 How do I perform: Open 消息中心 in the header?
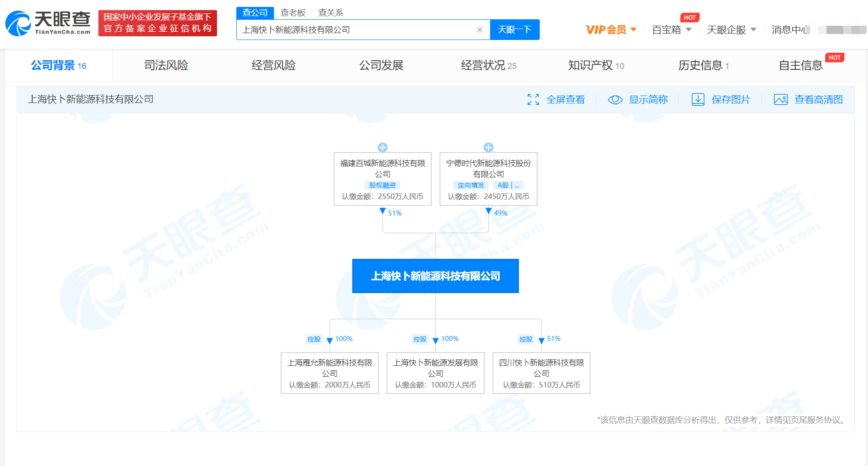pyautogui.click(x=790, y=30)
